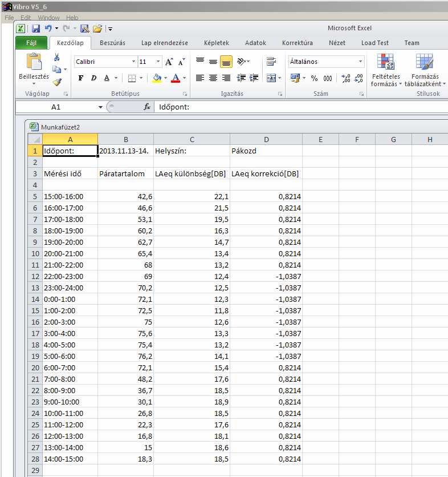The height and width of the screenshot is (477, 448).
Task: Open the font size 11 dropdown
Action: pos(158,62)
